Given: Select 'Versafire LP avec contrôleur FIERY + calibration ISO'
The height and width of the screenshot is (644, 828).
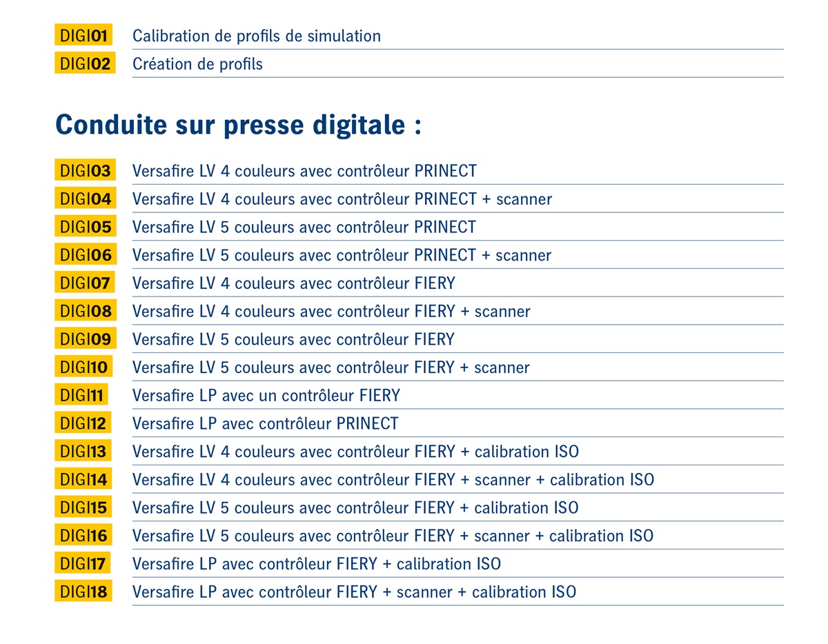Looking at the screenshot, I should pos(317,564).
